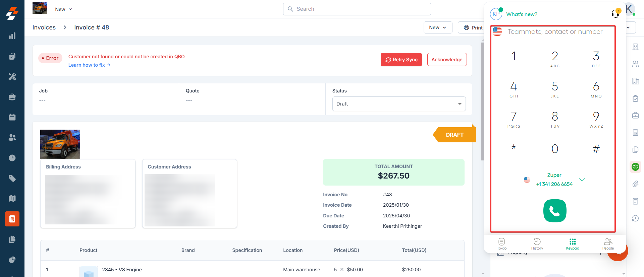Open the New button dropdown near Print
644x277 pixels.
438,27
